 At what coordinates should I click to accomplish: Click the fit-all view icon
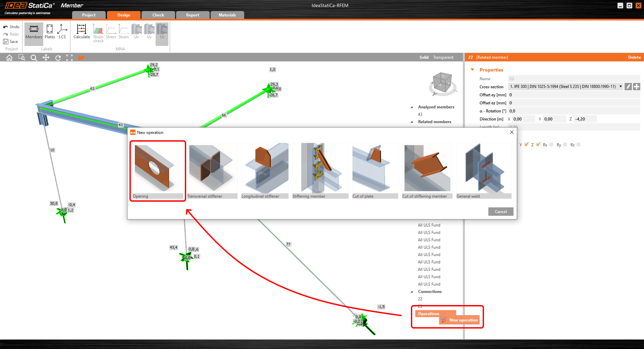click(x=69, y=58)
